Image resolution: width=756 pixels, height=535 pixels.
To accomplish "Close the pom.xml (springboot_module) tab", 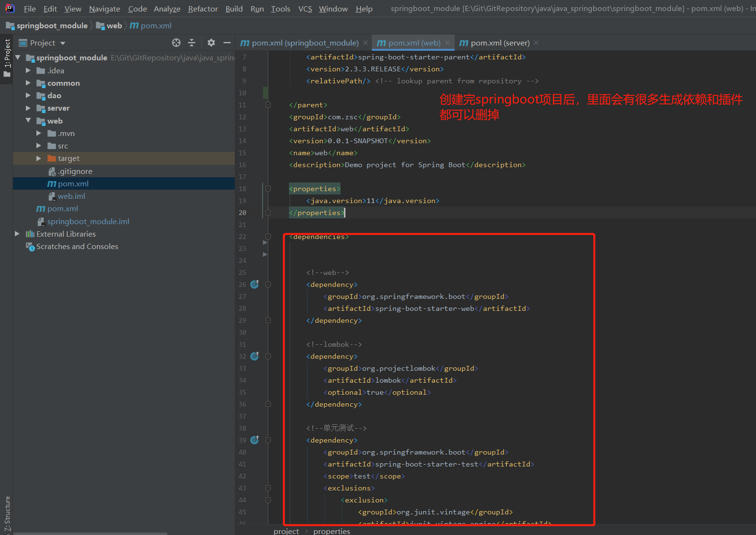I will (x=366, y=43).
